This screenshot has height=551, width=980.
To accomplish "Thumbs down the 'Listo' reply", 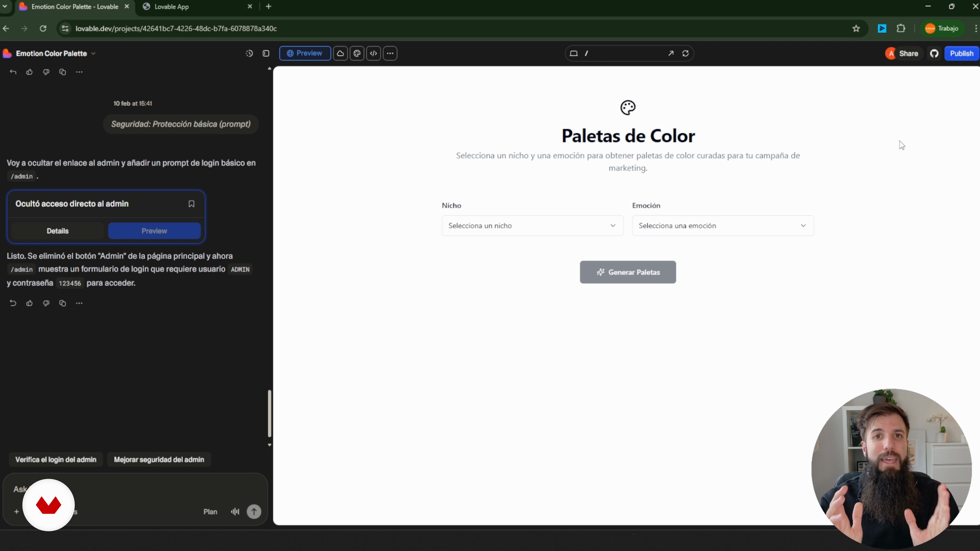I will click(x=46, y=303).
